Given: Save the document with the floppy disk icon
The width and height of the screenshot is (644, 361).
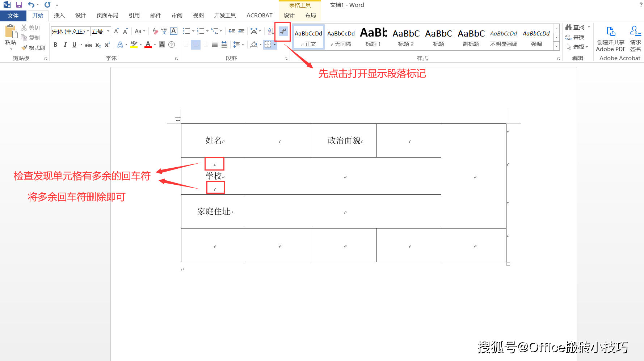Looking at the screenshot, I should tap(19, 5).
